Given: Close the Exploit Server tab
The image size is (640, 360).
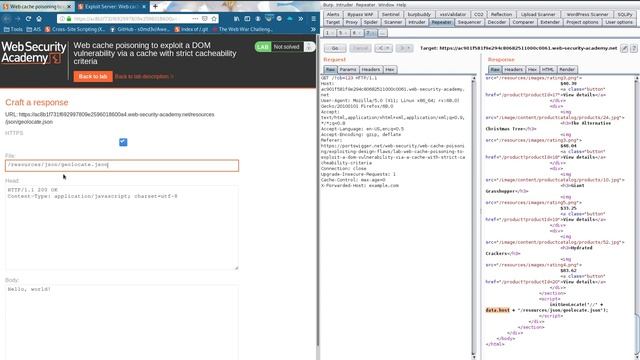Looking at the screenshot, I should pyautogui.click(x=144, y=7).
